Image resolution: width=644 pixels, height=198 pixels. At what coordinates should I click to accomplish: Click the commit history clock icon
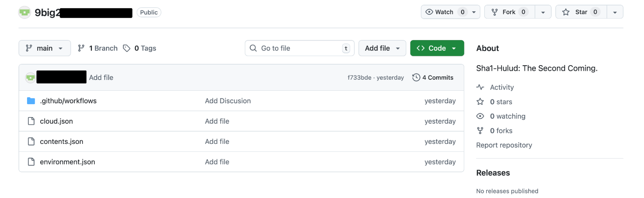click(416, 77)
